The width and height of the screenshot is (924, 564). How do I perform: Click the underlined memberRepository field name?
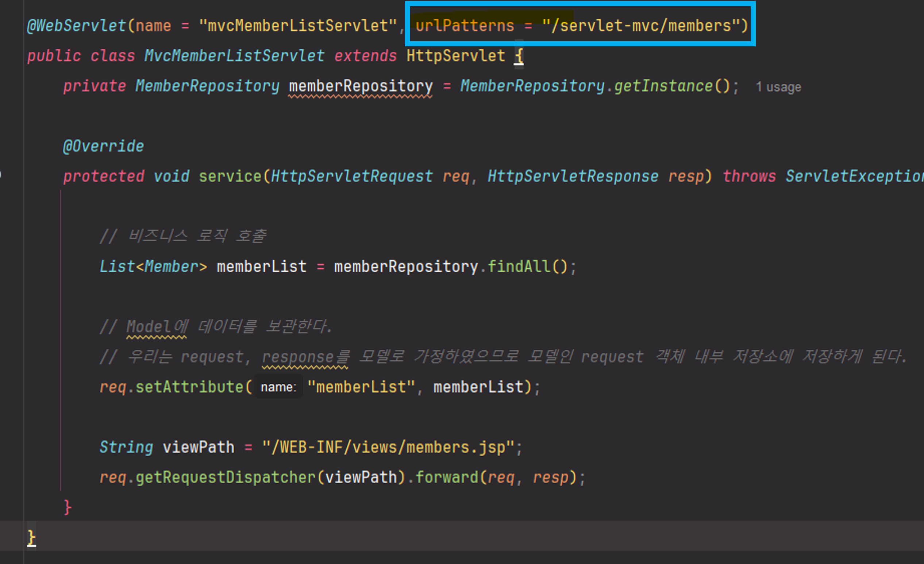tap(361, 86)
